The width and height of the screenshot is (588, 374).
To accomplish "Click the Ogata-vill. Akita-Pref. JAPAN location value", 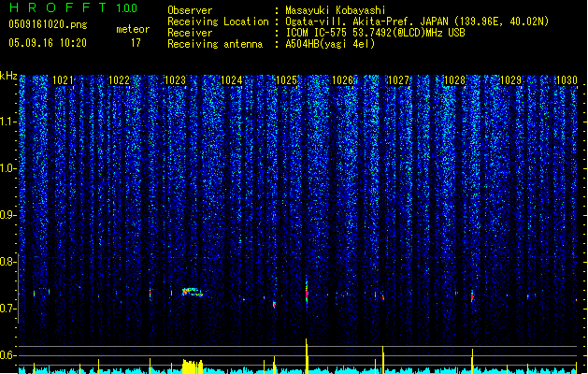I will pos(417,22).
